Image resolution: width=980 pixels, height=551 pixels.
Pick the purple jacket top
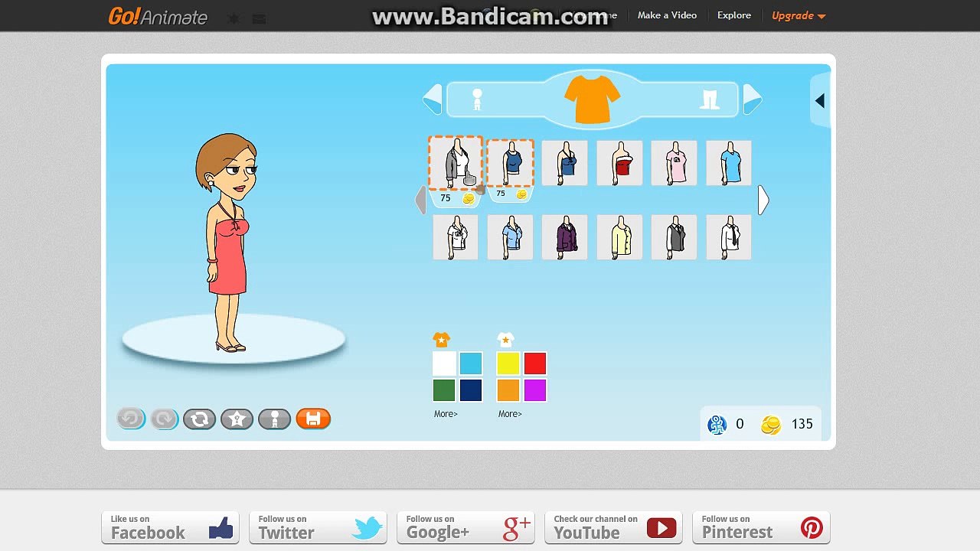coord(564,237)
